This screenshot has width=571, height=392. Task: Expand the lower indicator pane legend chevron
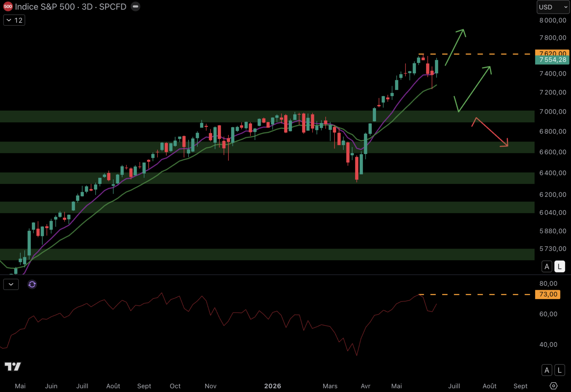[x=11, y=284]
